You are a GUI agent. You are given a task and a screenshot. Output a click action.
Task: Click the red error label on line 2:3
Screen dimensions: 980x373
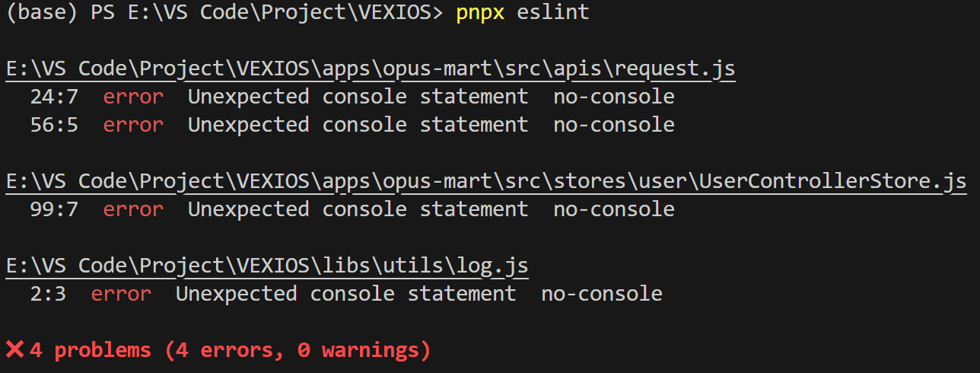click(121, 294)
